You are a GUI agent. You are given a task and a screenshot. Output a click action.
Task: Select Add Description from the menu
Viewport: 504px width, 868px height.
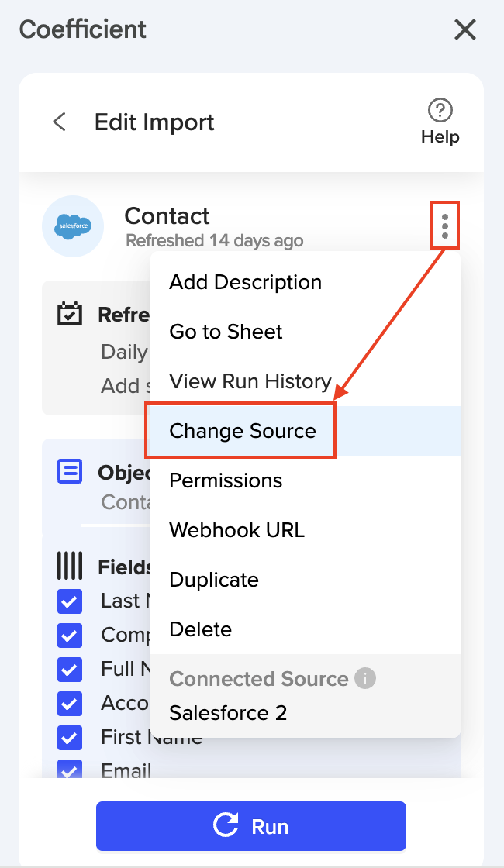pyautogui.click(x=245, y=282)
